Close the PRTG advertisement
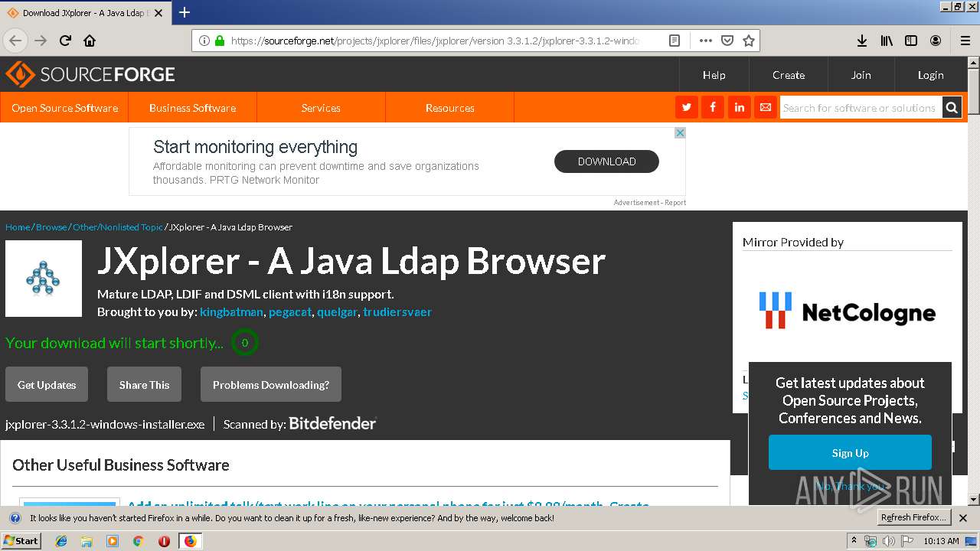This screenshot has height=551, width=980. [x=679, y=133]
